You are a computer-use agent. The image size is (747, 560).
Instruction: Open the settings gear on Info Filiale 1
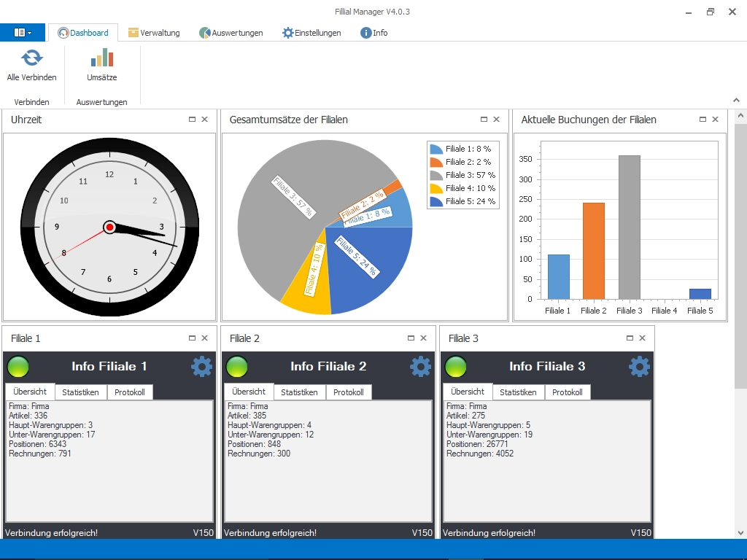tap(202, 367)
